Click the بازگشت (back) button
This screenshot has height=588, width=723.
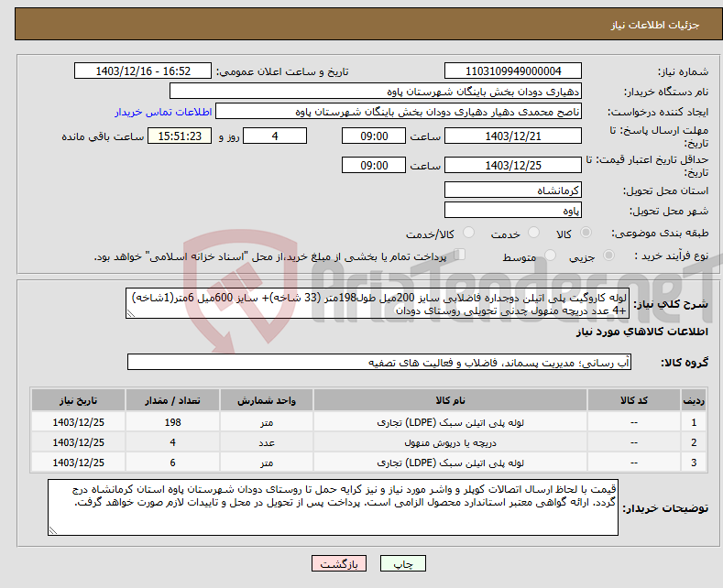(x=339, y=563)
